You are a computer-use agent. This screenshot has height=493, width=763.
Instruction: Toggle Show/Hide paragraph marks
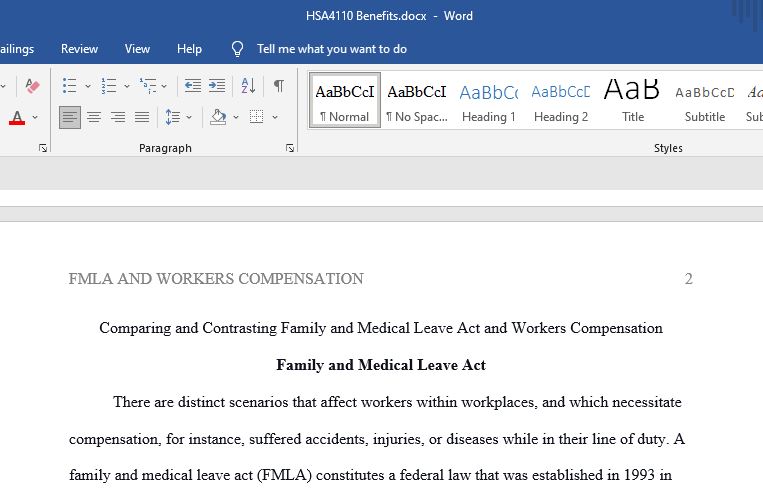tap(279, 86)
